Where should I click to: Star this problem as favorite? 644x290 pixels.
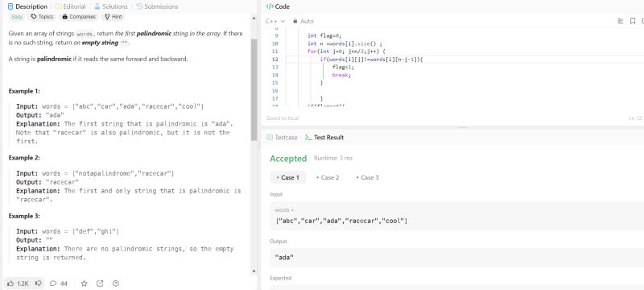click(x=85, y=284)
